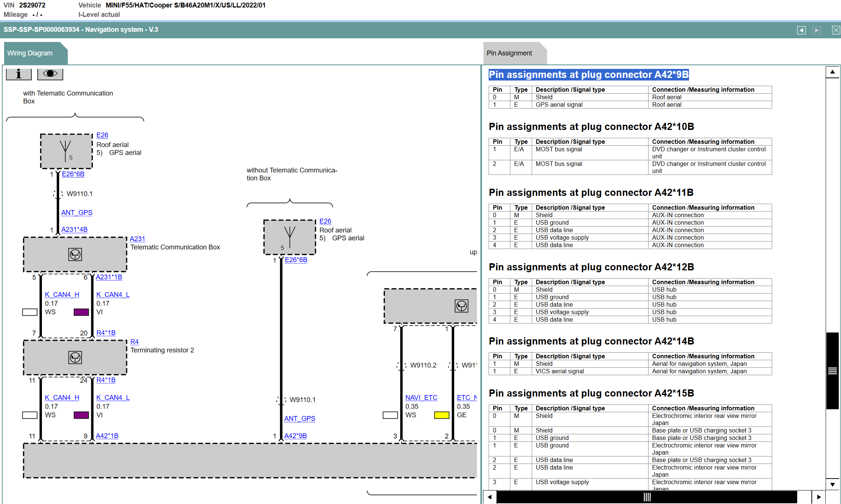Viewport: 841px width, 504px height.
Task: Close the Navigation system document
Action: coord(836,30)
